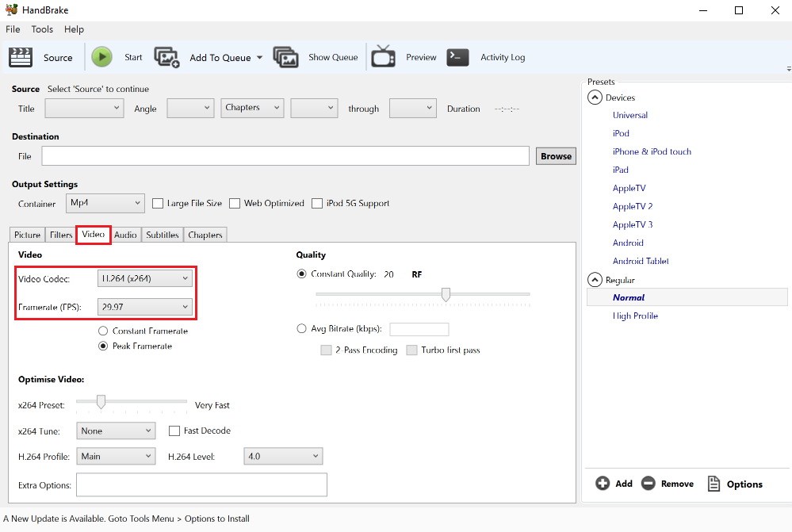
Task: Open the File menu
Action: coord(13,29)
